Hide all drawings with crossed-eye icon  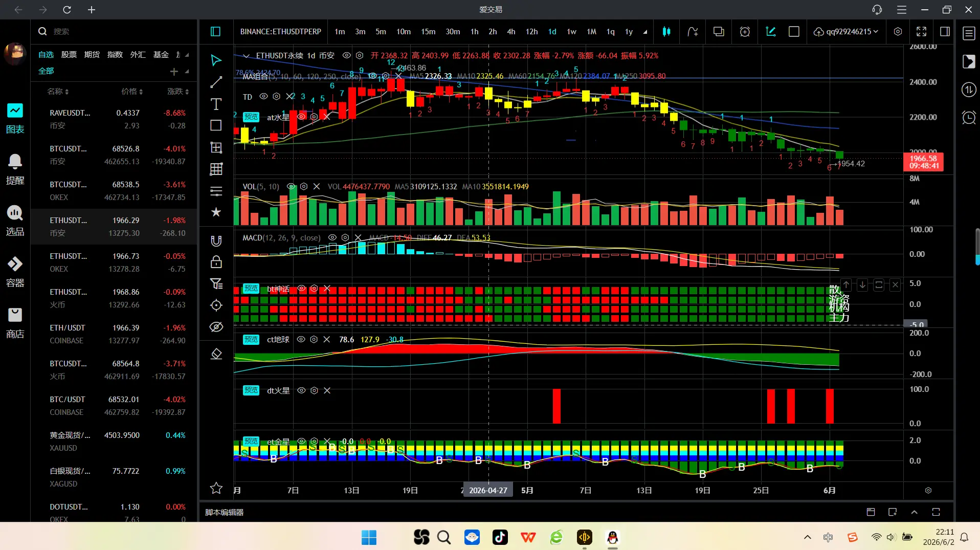pyautogui.click(x=216, y=327)
